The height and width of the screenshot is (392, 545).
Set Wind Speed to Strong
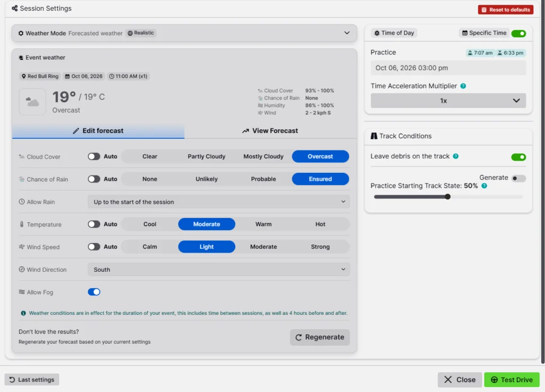[x=320, y=247]
